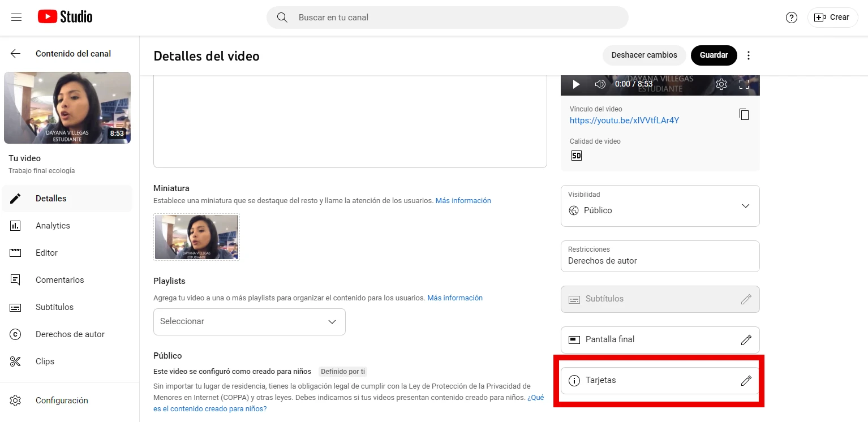Open the Analytics section in the sidebar
The width and height of the screenshot is (868, 422).
(53, 225)
